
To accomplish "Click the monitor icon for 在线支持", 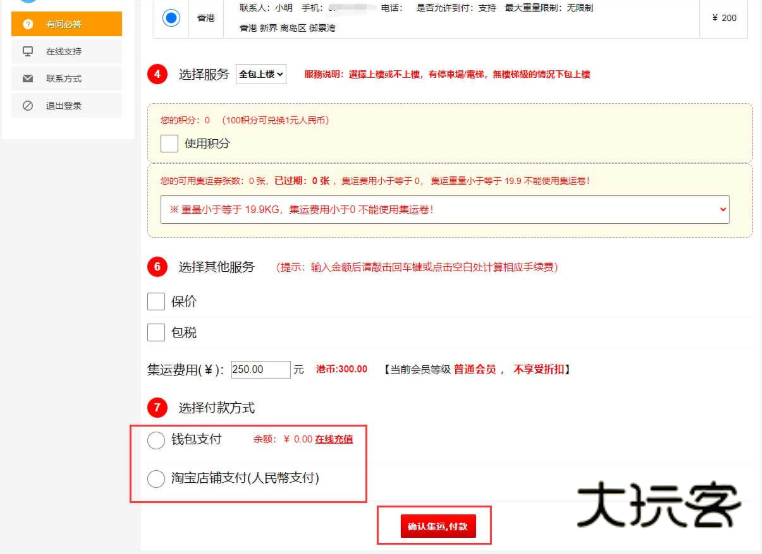I will coord(27,51).
